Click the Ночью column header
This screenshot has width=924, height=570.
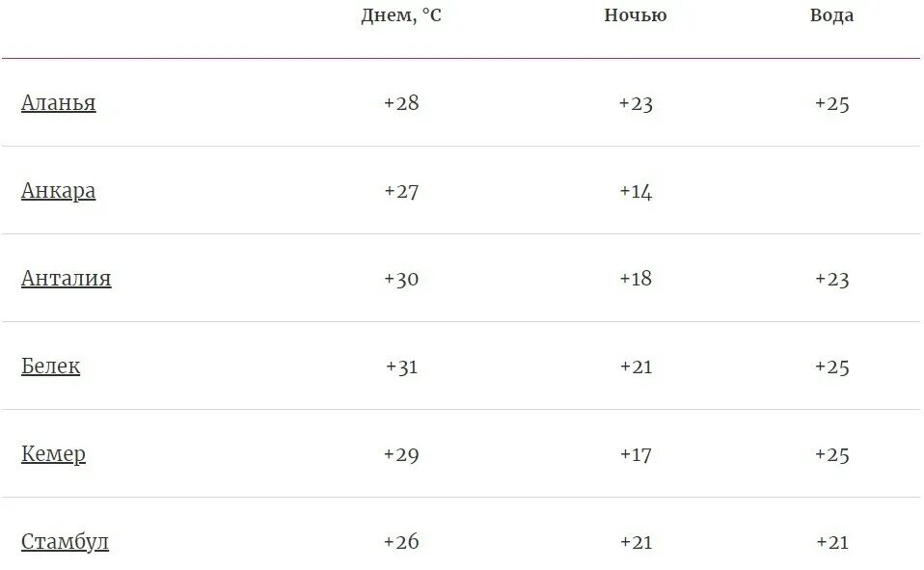(636, 15)
